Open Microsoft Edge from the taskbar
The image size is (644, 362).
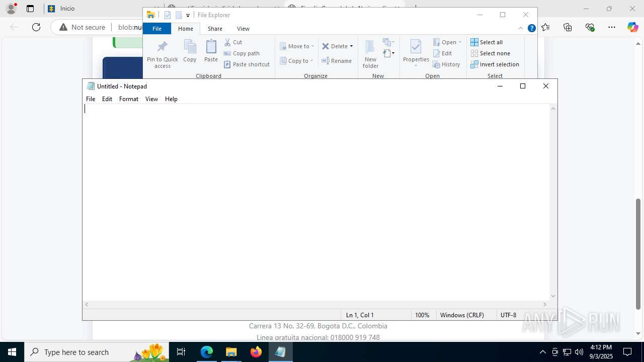pos(207,352)
